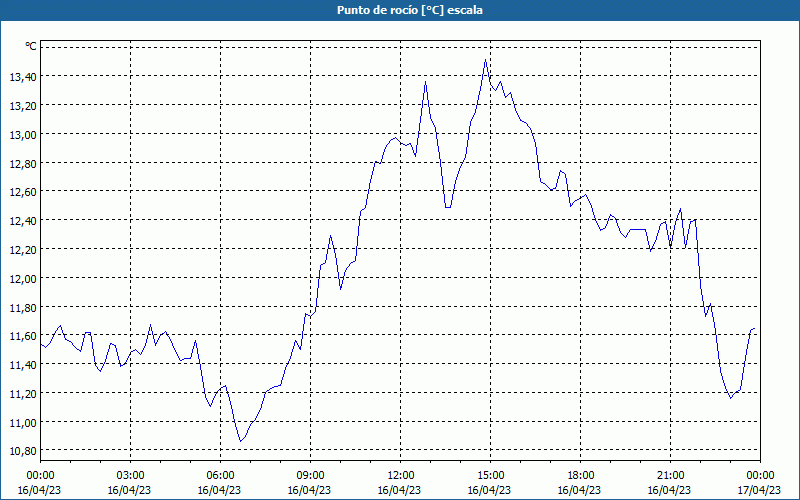Select the 15:00 time label
The image size is (800, 500).
490,476
